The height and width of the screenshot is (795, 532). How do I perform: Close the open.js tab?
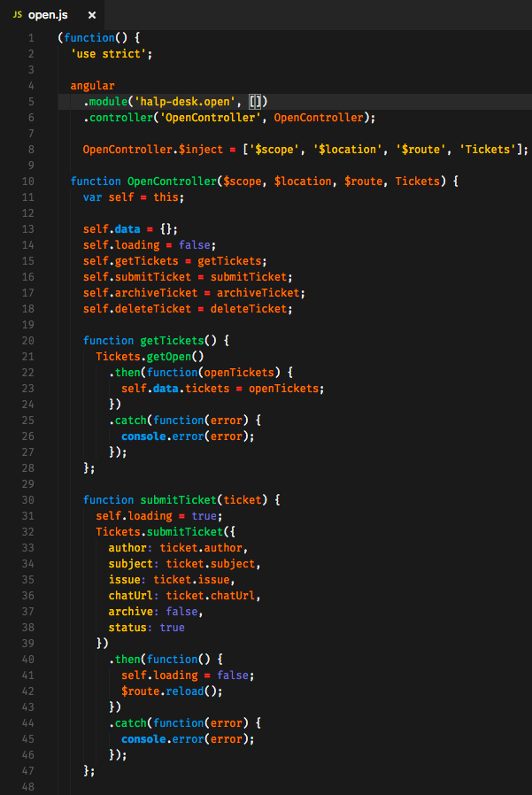click(92, 15)
